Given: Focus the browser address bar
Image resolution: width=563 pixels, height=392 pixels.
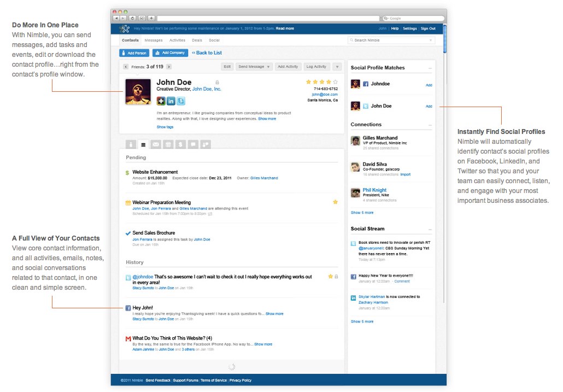Looking at the screenshot, I should click(x=268, y=18).
